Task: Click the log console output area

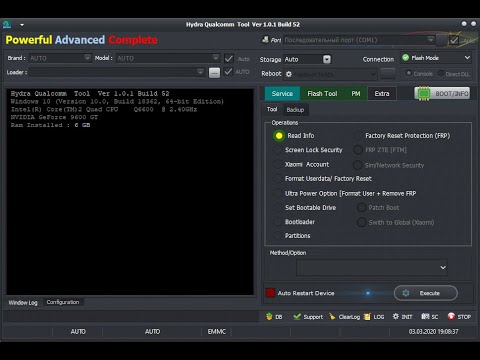Action: 130,192
